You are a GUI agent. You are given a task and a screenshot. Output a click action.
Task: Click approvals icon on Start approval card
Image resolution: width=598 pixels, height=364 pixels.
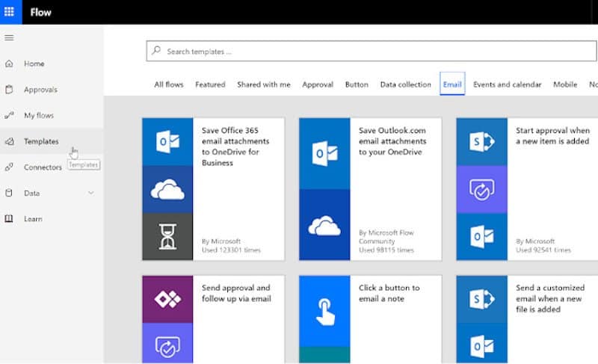click(481, 189)
